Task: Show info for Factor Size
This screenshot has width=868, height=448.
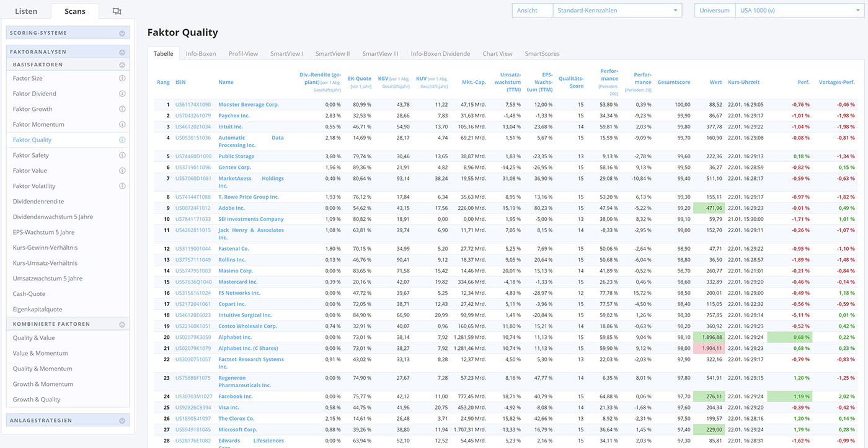Action: tap(122, 78)
